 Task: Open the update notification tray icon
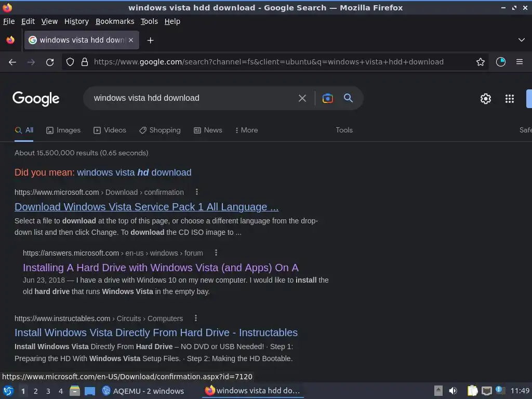[500, 390]
